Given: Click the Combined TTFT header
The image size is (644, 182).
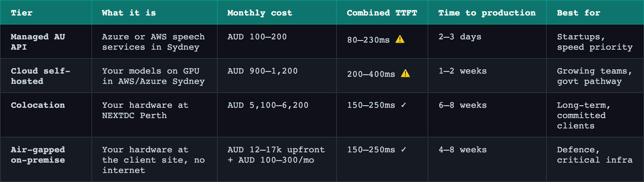Looking at the screenshot, I should (x=382, y=13).
